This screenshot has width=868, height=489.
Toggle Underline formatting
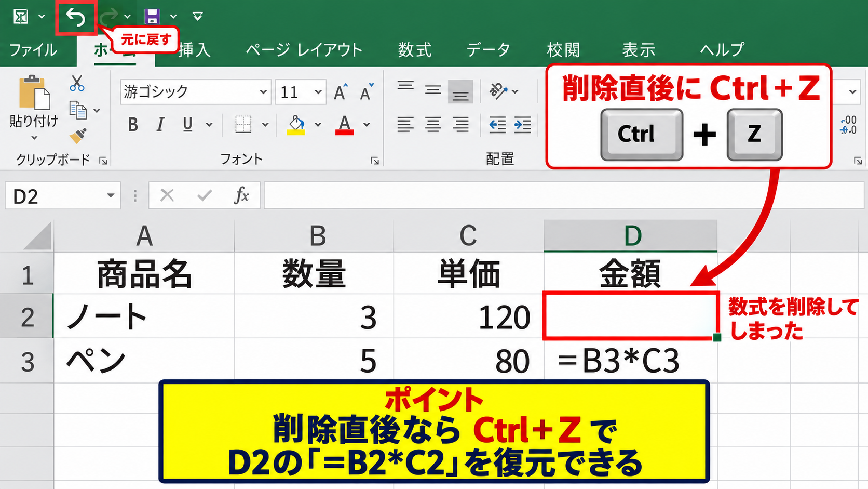click(188, 125)
